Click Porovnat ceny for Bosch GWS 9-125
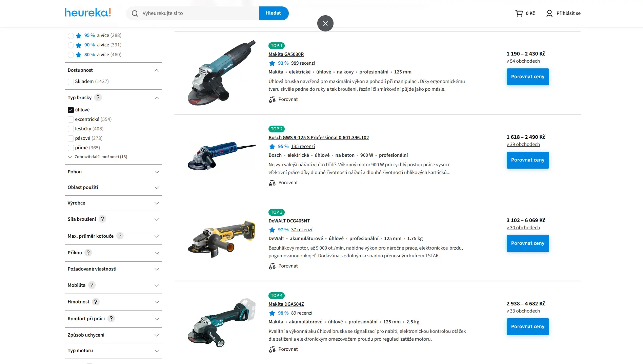643x364 pixels. pos(528,160)
